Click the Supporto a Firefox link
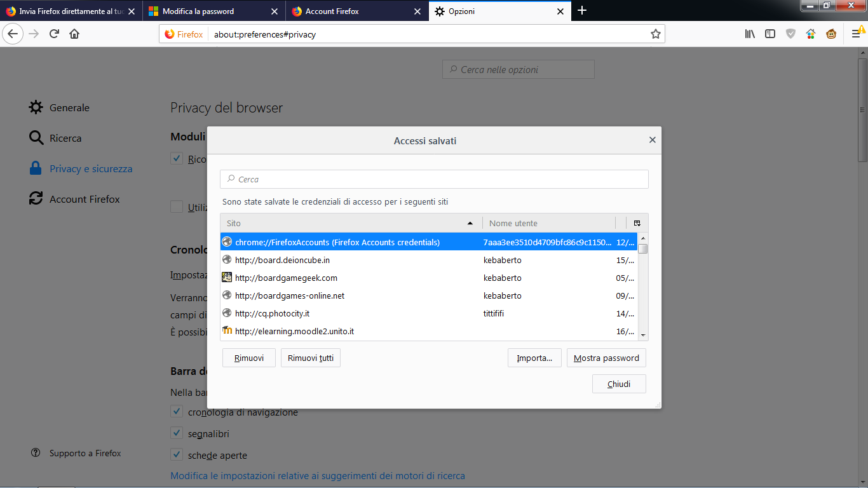This screenshot has width=868, height=488. click(x=85, y=453)
